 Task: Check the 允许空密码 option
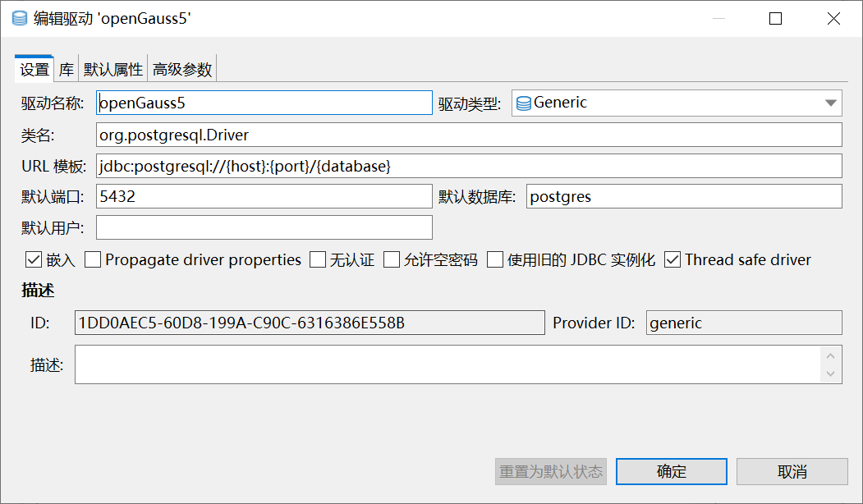[392, 259]
